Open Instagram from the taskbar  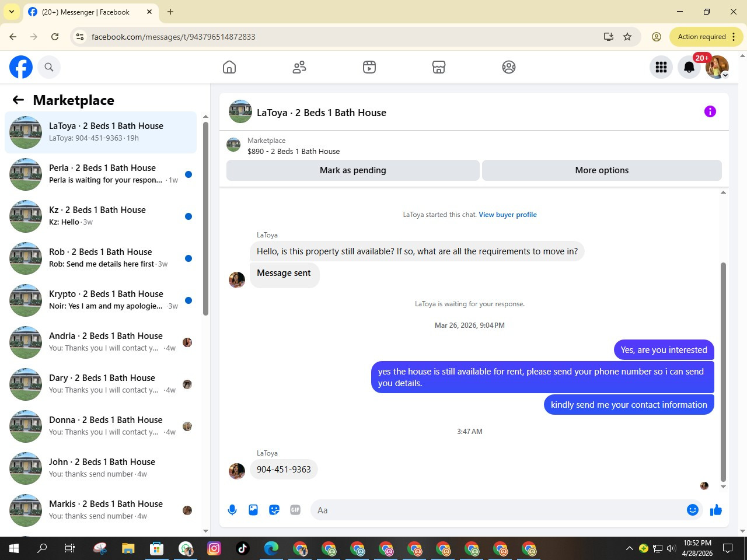click(214, 548)
